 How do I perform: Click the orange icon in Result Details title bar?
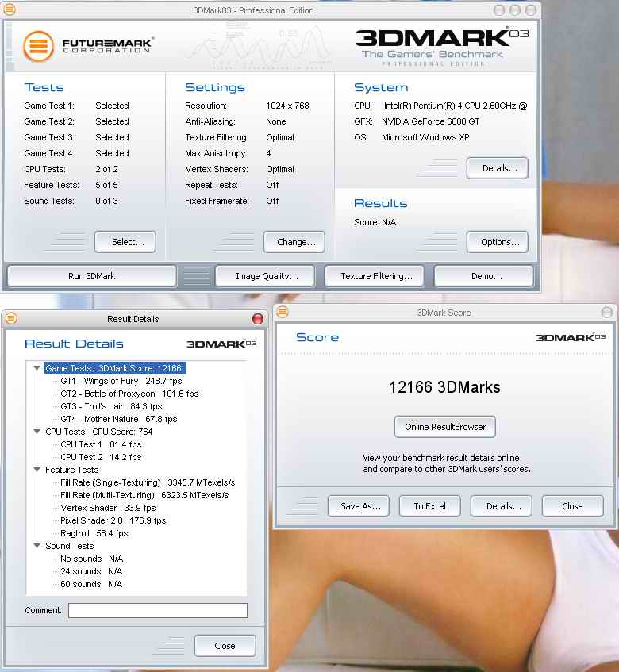(x=11, y=318)
